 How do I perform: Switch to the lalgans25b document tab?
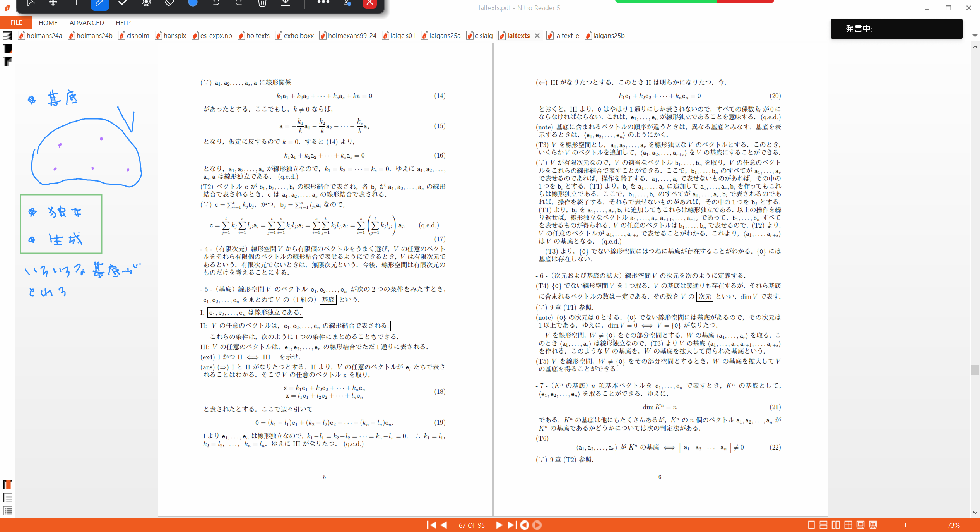tap(605, 36)
